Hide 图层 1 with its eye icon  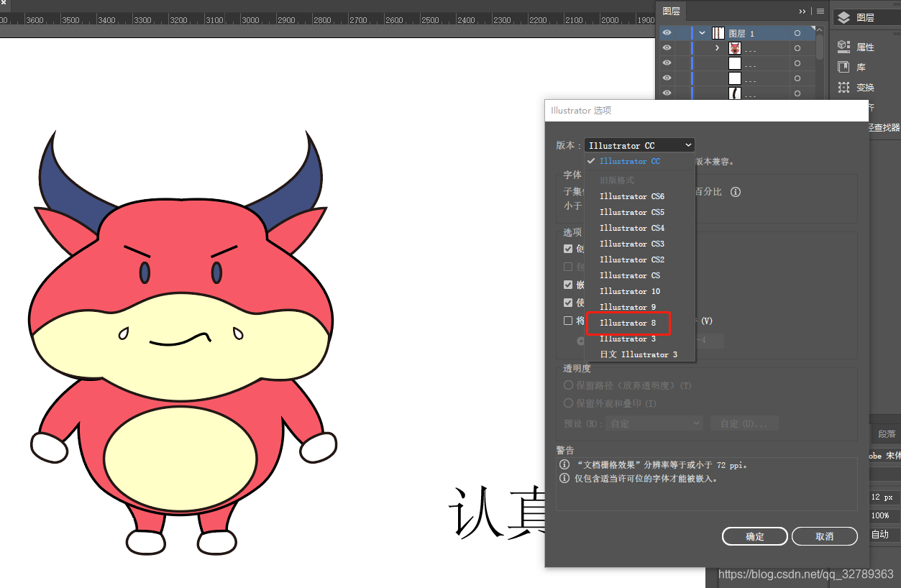coord(667,33)
